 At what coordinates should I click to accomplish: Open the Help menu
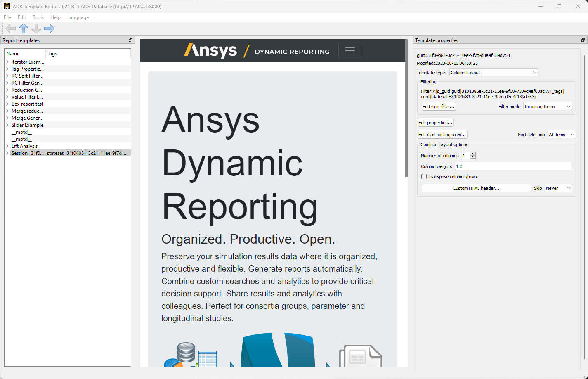(55, 17)
